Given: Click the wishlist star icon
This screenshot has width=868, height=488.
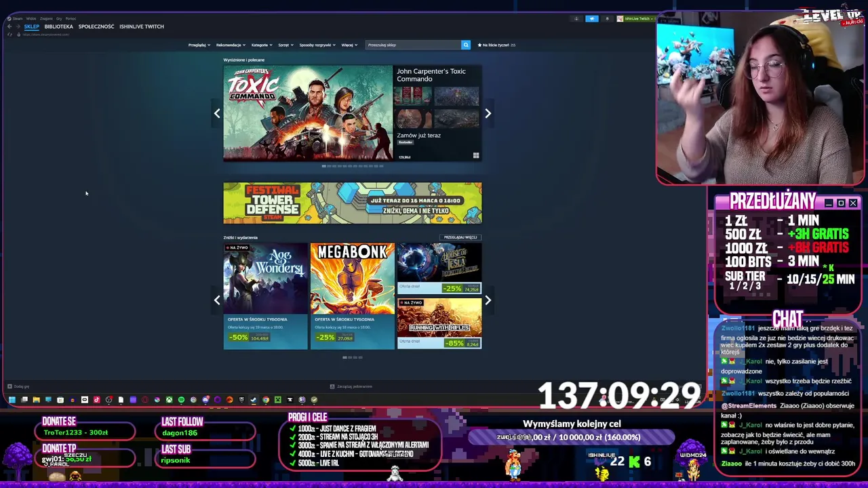Looking at the screenshot, I should pyautogui.click(x=480, y=45).
